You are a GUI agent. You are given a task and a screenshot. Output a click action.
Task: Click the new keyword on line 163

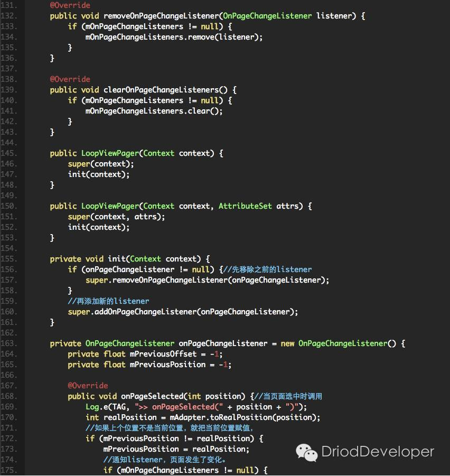coord(287,343)
